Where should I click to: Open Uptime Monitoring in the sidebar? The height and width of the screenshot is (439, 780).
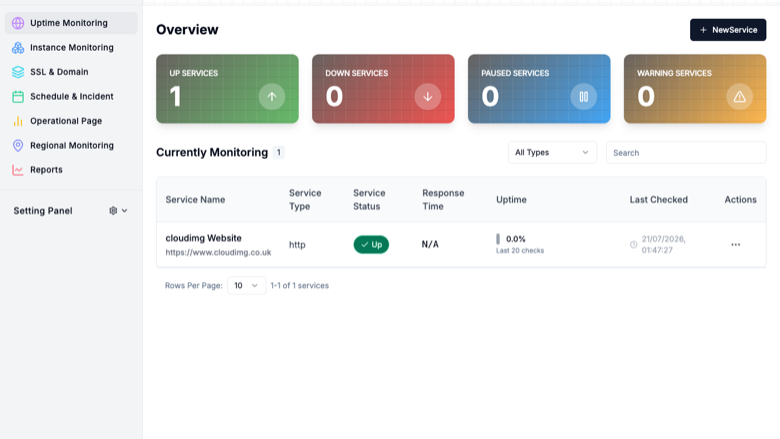click(x=71, y=23)
